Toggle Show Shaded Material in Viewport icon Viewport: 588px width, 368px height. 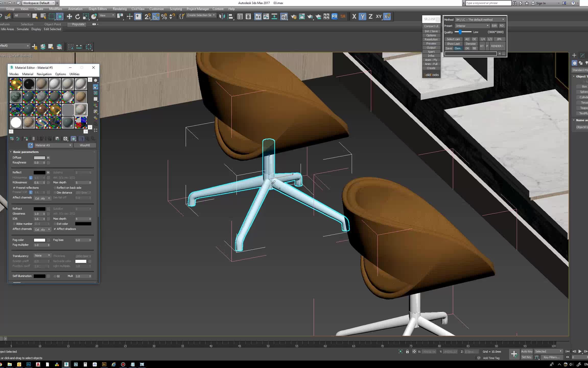coord(74,139)
